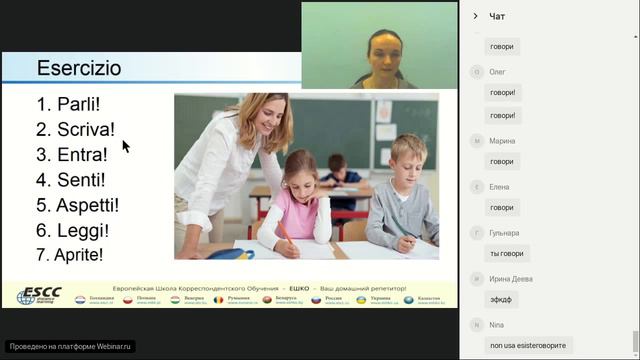Screen dimensions: 640x360
Task: Select the sender name Марина
Action: tap(502, 141)
